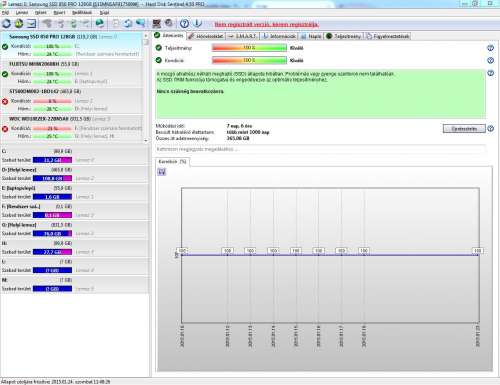
Task: Click the test button beside estimated lifetime
Action: tap(464, 128)
